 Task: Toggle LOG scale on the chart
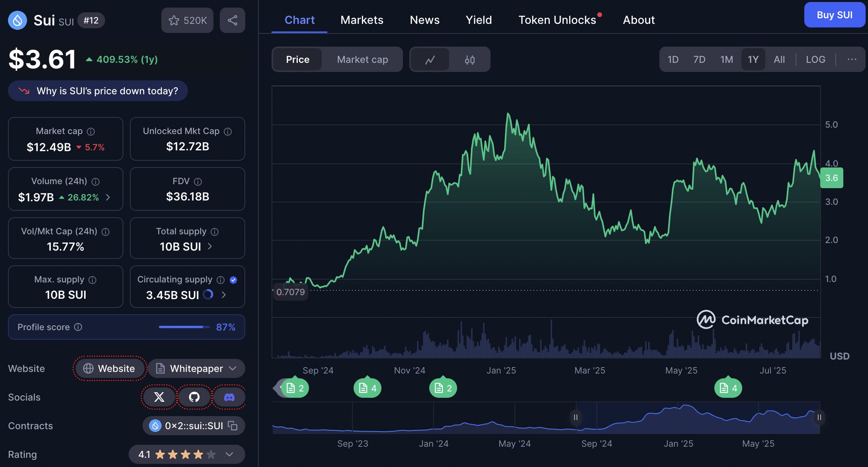[815, 59]
